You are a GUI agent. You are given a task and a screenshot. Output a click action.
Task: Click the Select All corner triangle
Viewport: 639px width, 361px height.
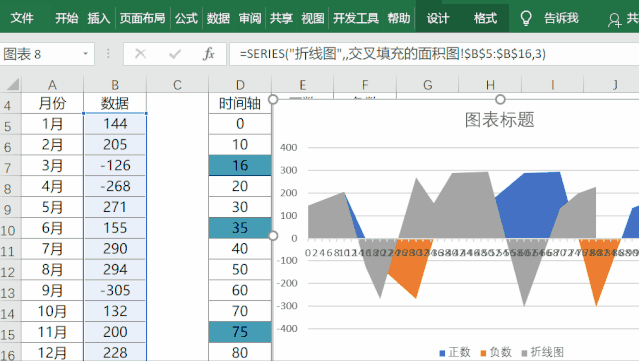[13, 84]
